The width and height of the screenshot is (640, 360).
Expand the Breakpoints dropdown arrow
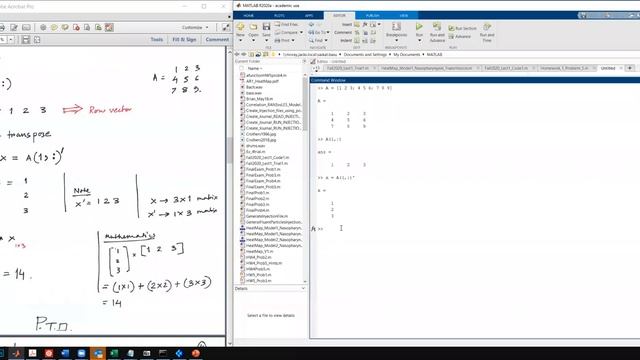(396, 40)
